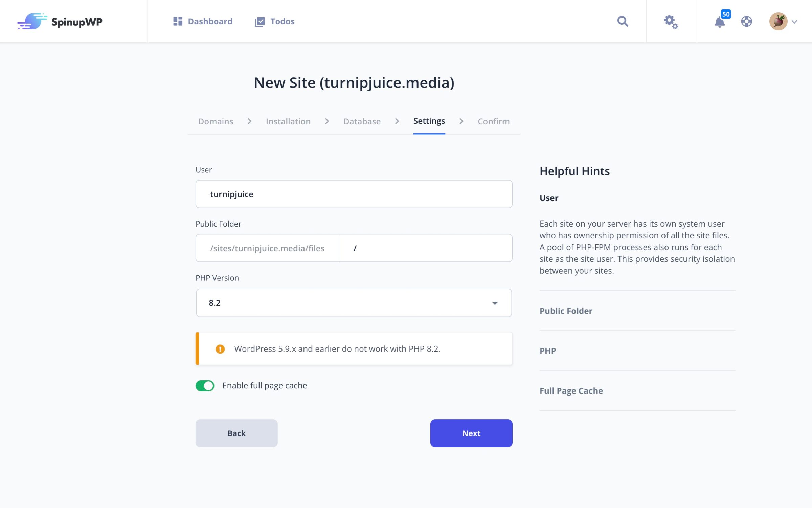
Task: Click the Next button
Action: pos(471,433)
